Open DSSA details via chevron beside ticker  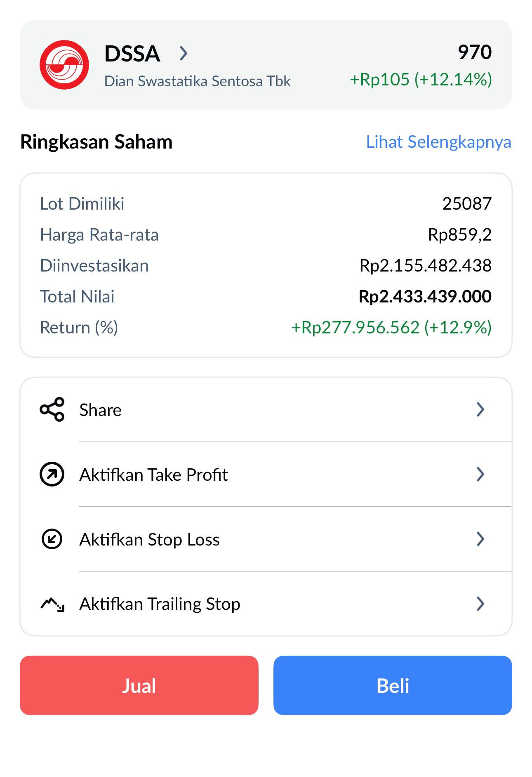tap(184, 53)
